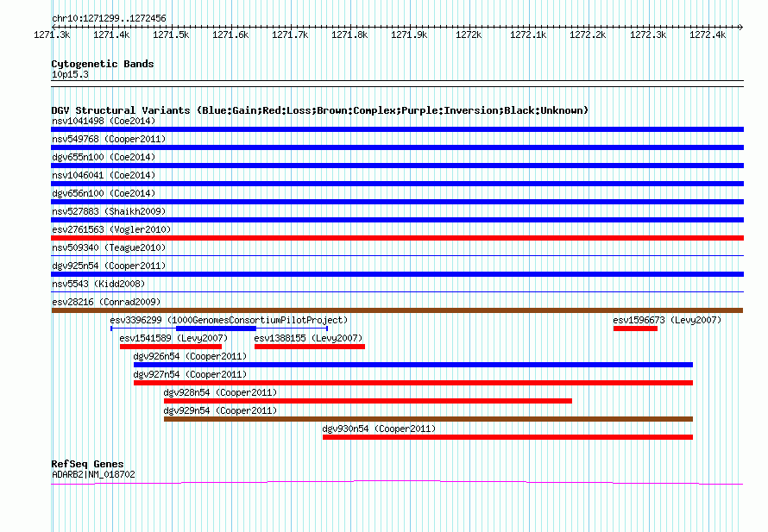Open dgv656n100 (Coe2014) label

(104, 193)
